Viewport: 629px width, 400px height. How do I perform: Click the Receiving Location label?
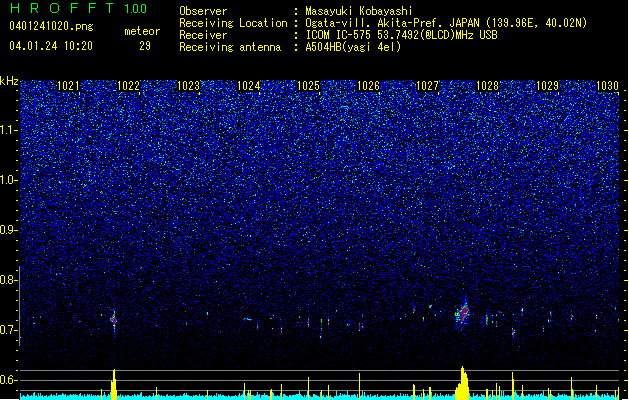point(233,23)
